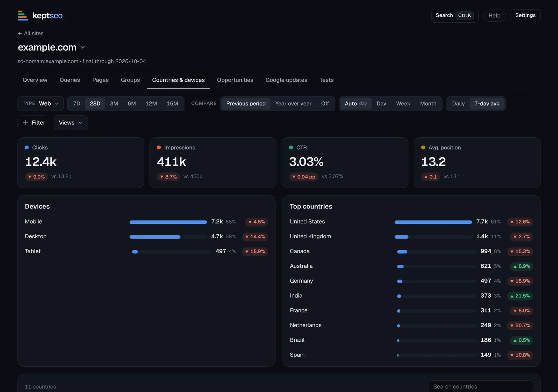Click the Help button
The width and height of the screenshot is (558, 392).
[494, 15]
